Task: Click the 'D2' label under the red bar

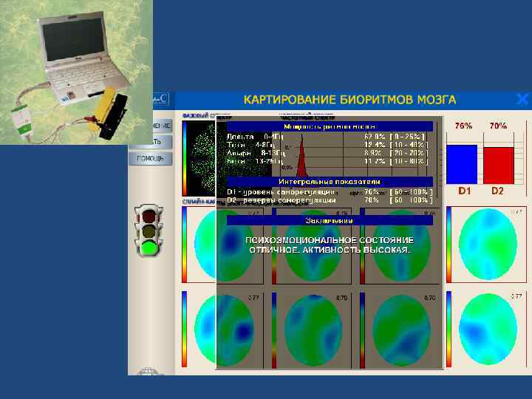Action: pyautogui.click(x=497, y=191)
